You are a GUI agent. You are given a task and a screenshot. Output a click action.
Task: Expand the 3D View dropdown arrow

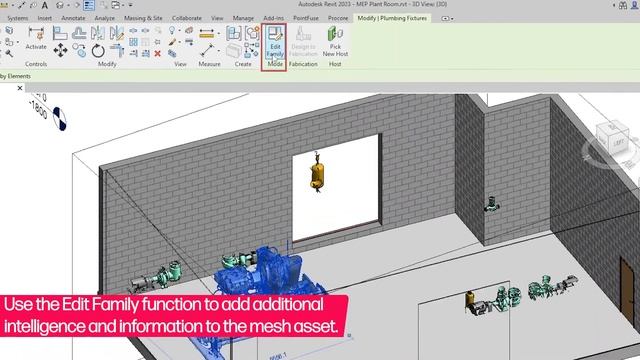click(68, 6)
